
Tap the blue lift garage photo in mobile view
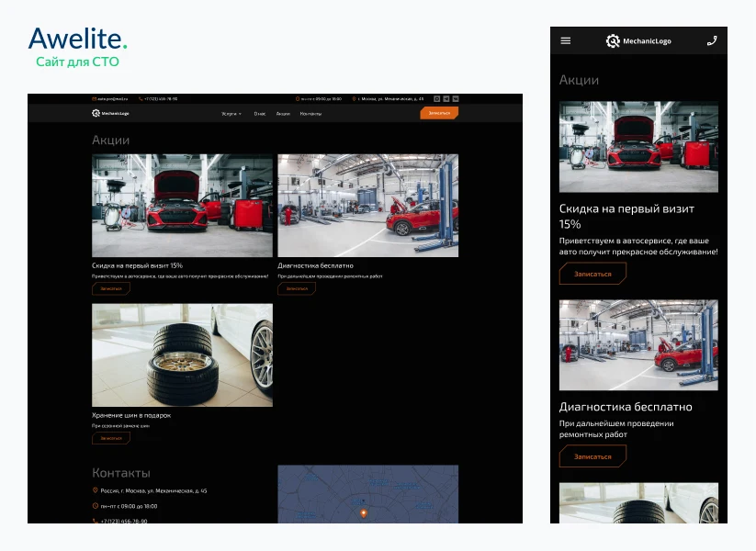(638, 345)
